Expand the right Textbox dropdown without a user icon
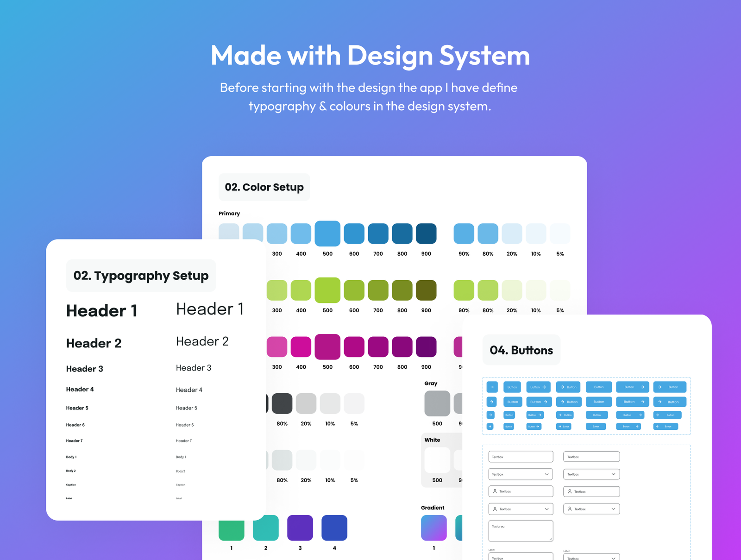The image size is (741, 560). tap(613, 474)
